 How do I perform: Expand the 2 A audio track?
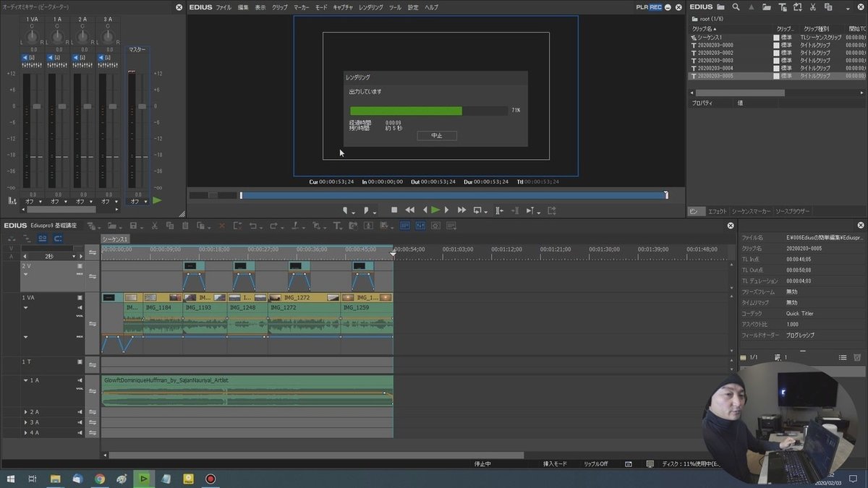click(26, 412)
